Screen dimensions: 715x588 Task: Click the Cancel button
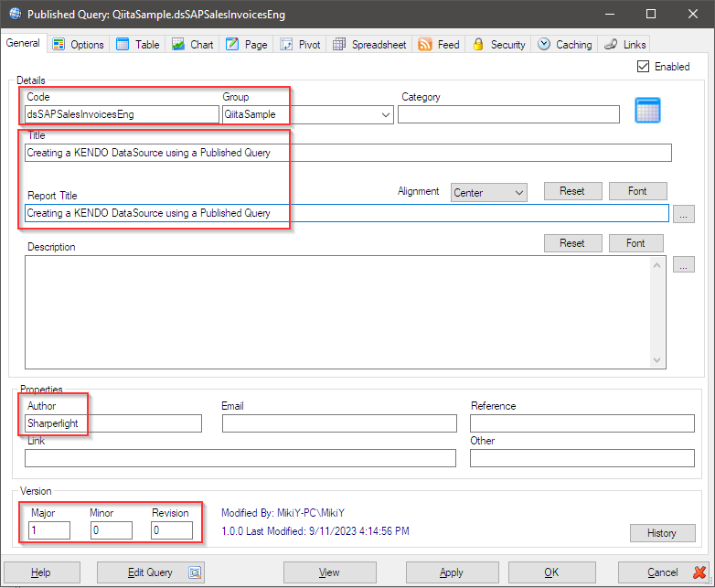[664, 572]
